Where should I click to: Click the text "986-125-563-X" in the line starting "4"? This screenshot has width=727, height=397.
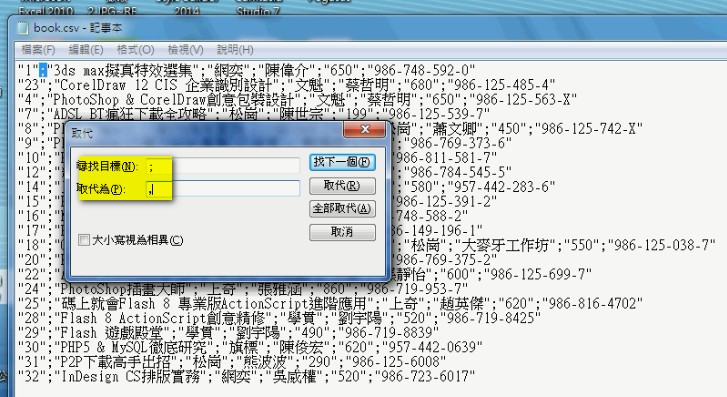pos(523,100)
